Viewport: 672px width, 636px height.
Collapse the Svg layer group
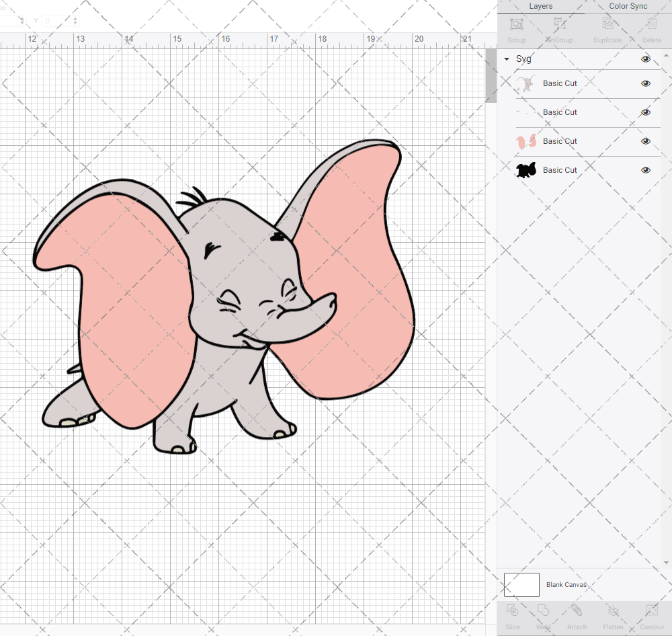pos(507,59)
